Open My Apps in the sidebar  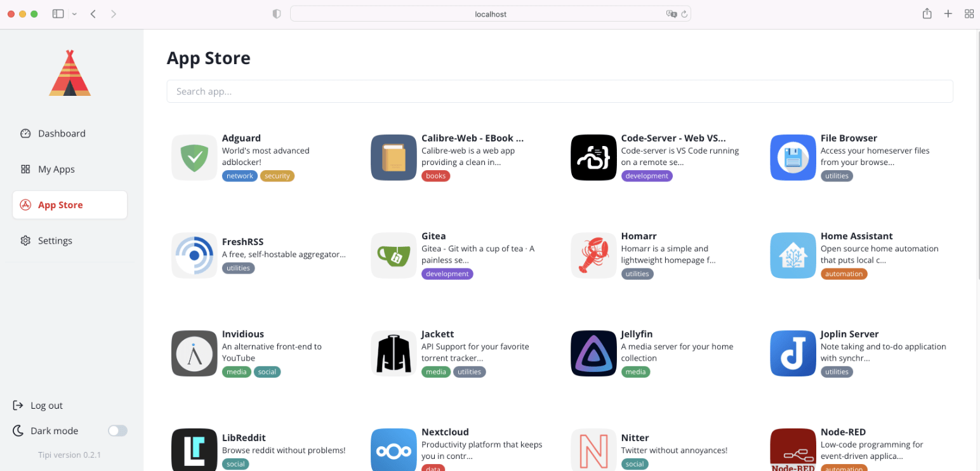[70, 169]
